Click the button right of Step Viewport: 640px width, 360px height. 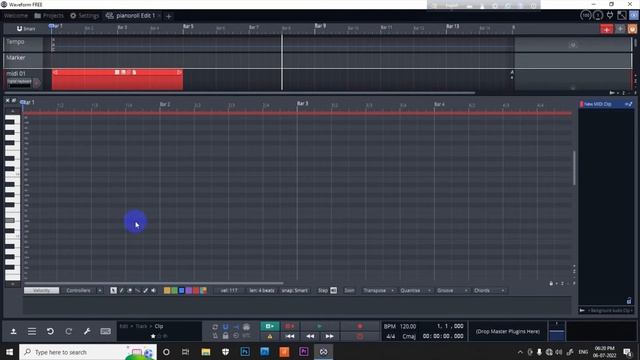click(x=333, y=291)
